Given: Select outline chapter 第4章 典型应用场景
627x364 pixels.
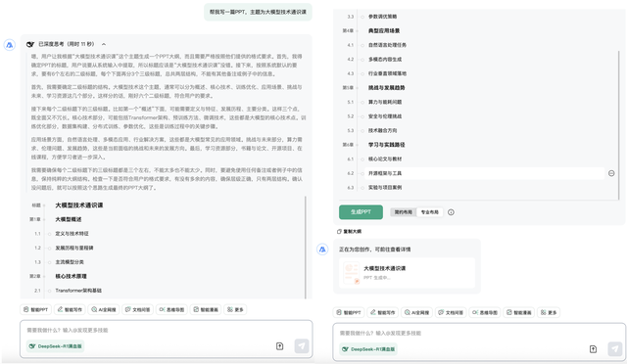Looking at the screenshot, I should click(384, 30).
